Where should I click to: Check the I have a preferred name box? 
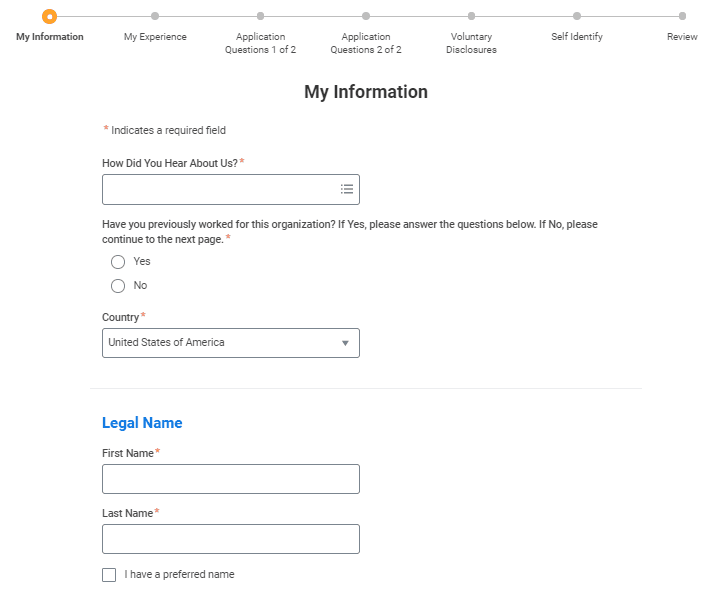point(109,575)
